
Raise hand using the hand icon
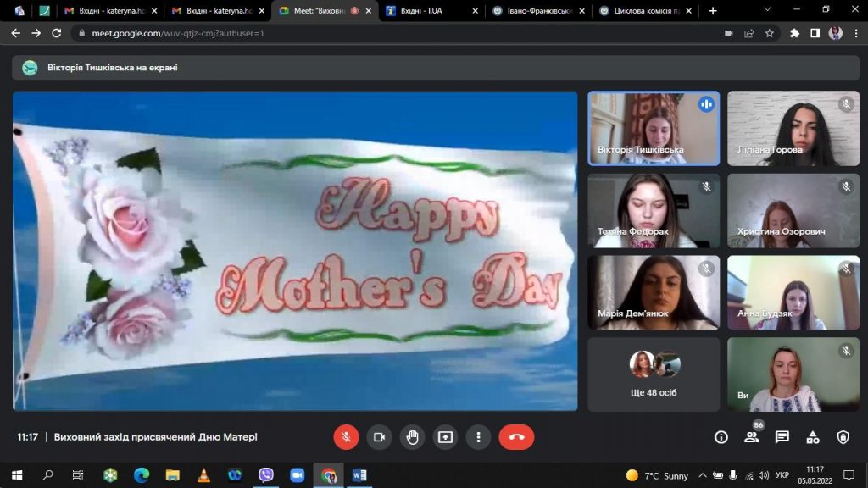[x=412, y=437]
